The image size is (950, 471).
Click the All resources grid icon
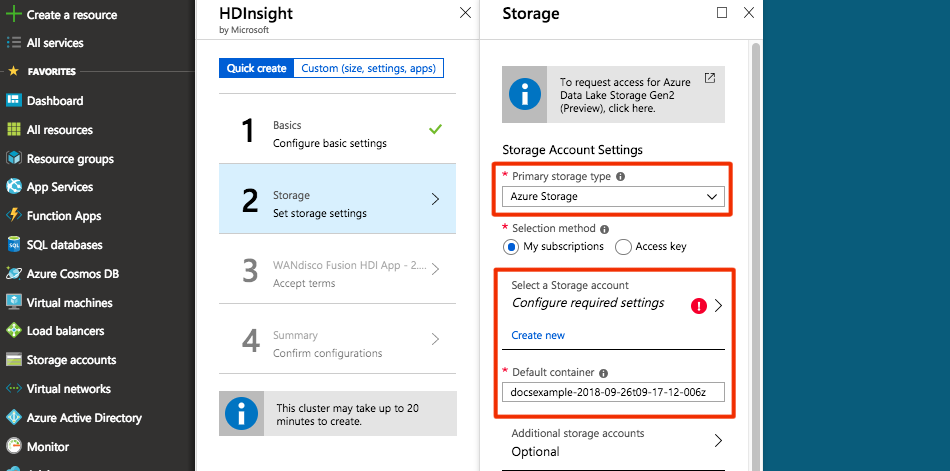13,130
